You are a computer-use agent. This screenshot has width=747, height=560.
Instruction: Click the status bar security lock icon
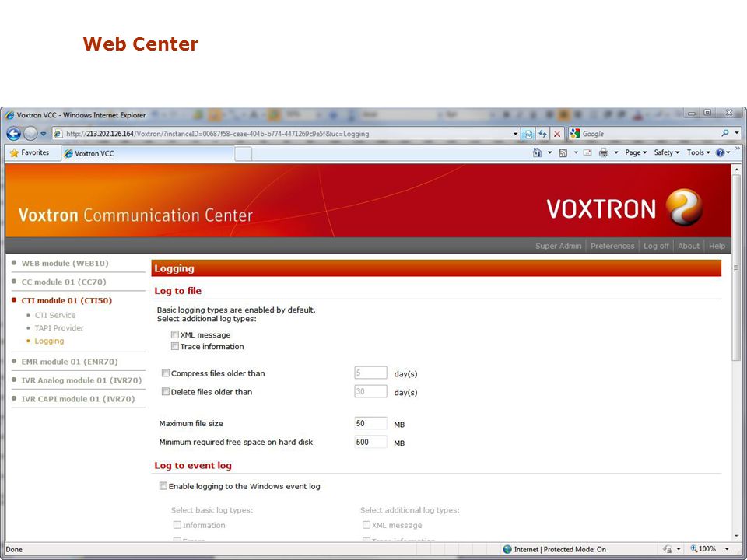pos(668,549)
